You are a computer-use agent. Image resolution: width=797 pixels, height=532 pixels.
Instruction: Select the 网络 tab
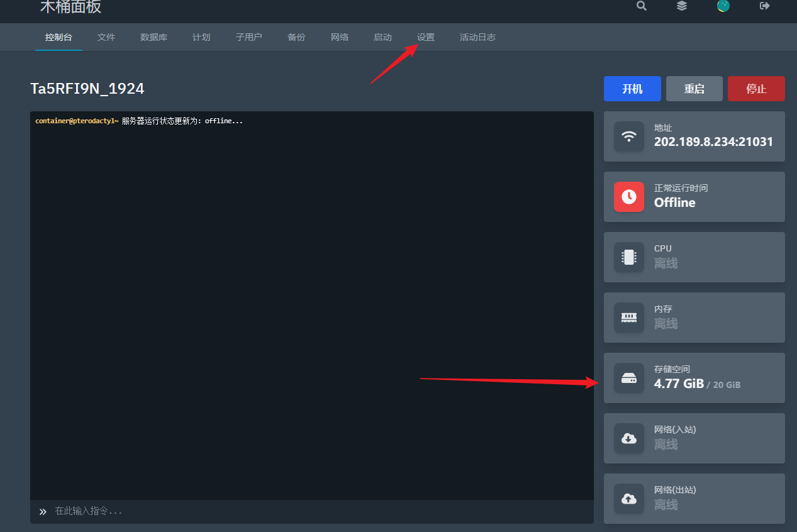pos(340,37)
